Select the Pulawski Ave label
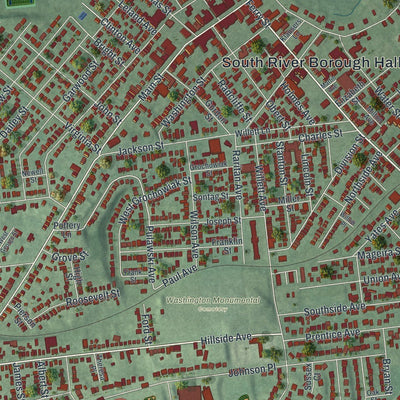 [x=150, y=254]
